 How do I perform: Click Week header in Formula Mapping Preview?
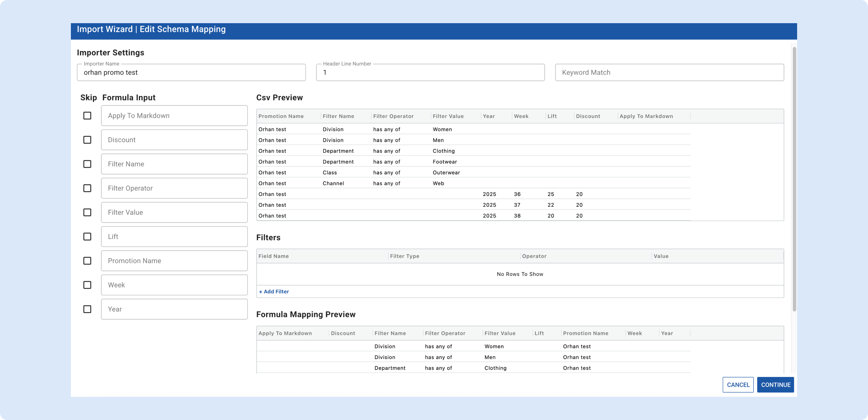pos(635,333)
